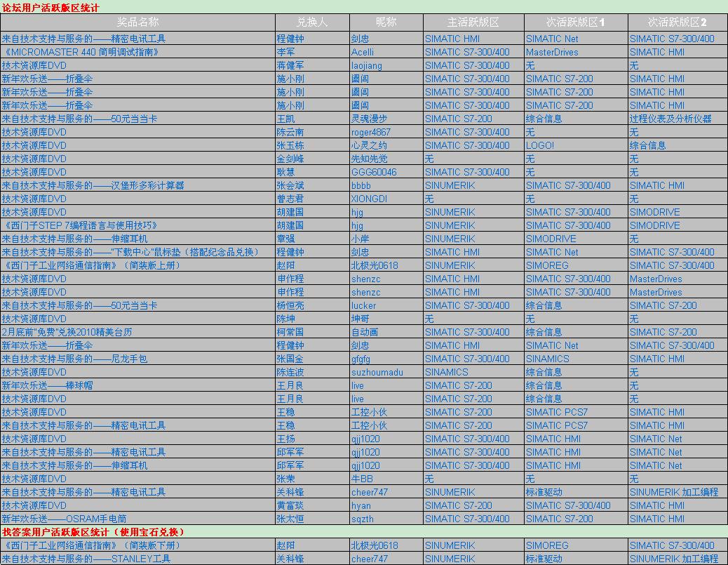Click the redeemer name 王凯
Screen dimensions: 728x565
pos(285,119)
